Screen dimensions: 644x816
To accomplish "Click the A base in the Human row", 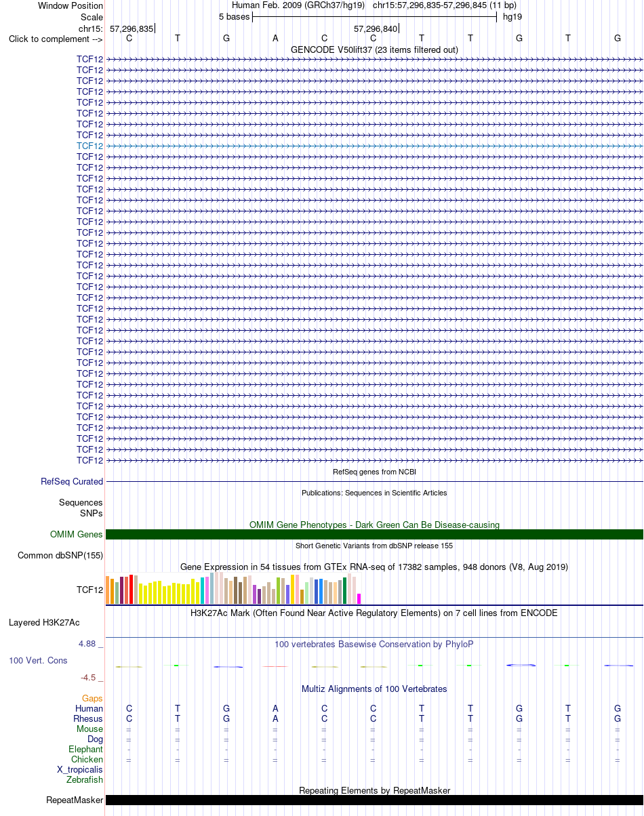I will (275, 708).
